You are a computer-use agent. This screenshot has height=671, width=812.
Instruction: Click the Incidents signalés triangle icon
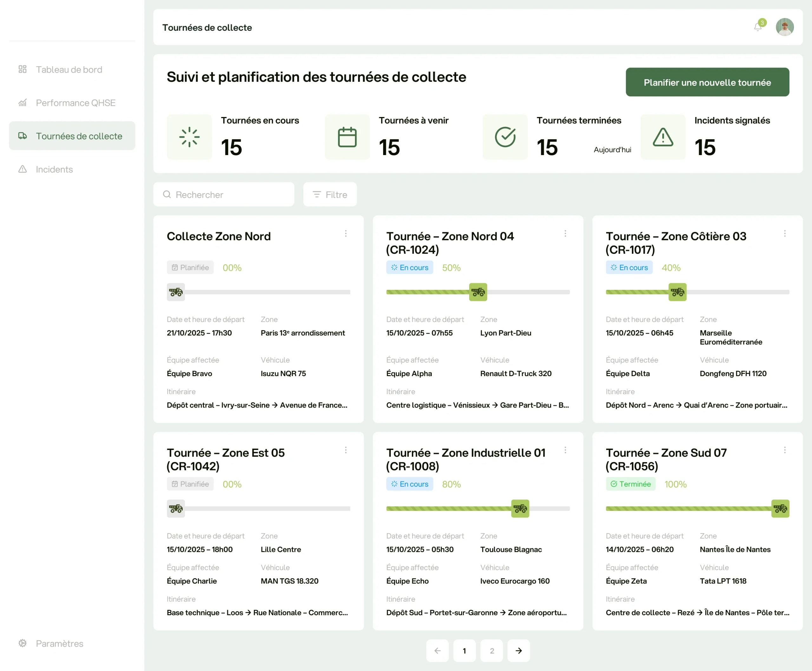[x=663, y=137]
